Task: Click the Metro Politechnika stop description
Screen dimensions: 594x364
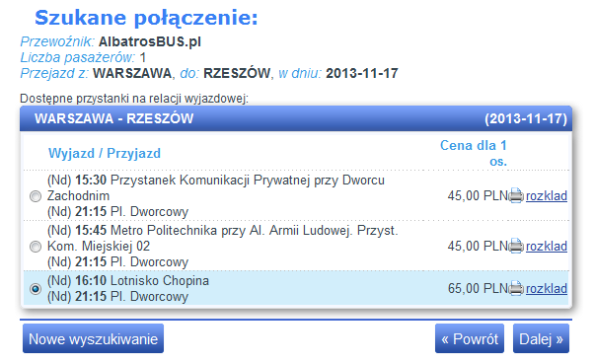Action: (x=223, y=239)
